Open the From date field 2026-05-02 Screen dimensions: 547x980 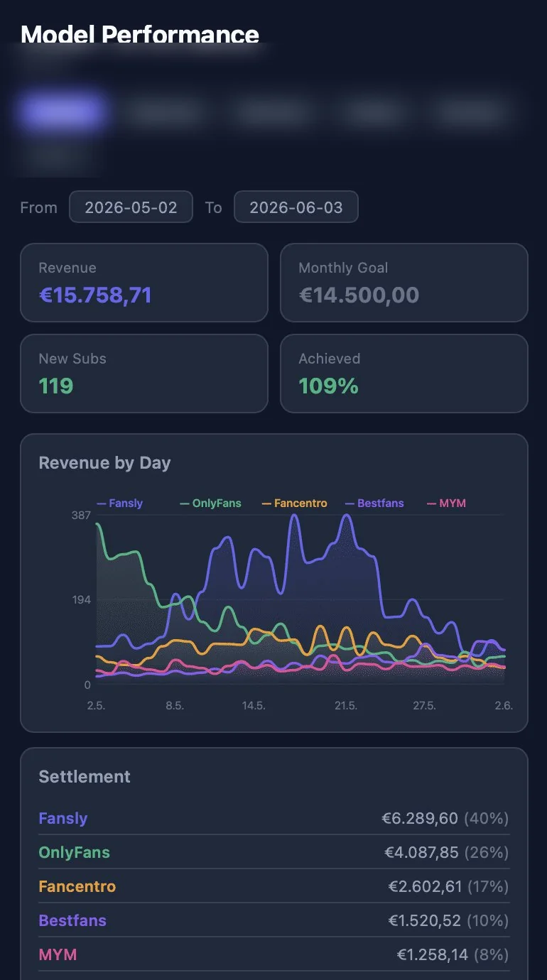131,207
